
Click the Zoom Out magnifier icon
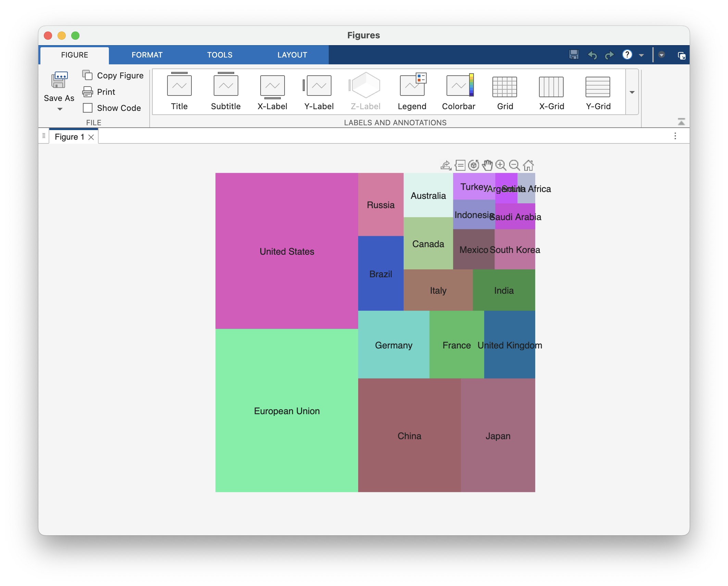pos(514,165)
